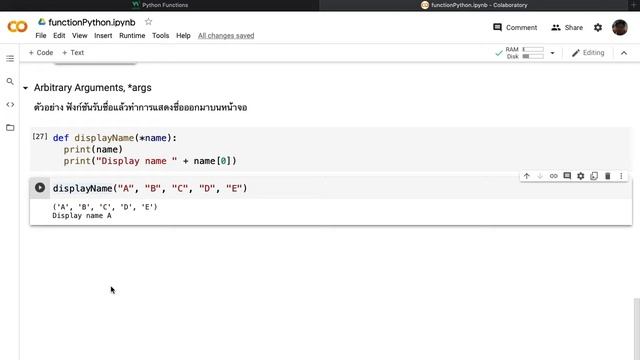This screenshot has height=360, width=640.
Task: Open the Edit menu
Action: (x=59, y=36)
